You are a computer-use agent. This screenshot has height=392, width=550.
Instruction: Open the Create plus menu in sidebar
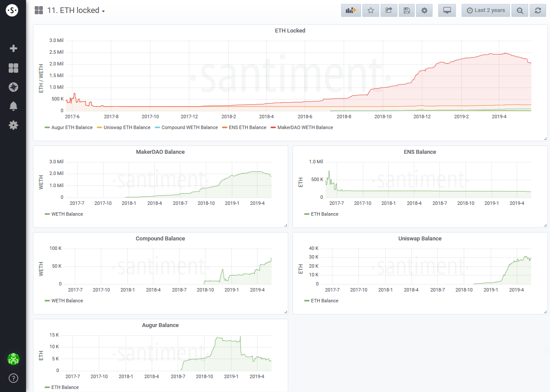point(13,49)
